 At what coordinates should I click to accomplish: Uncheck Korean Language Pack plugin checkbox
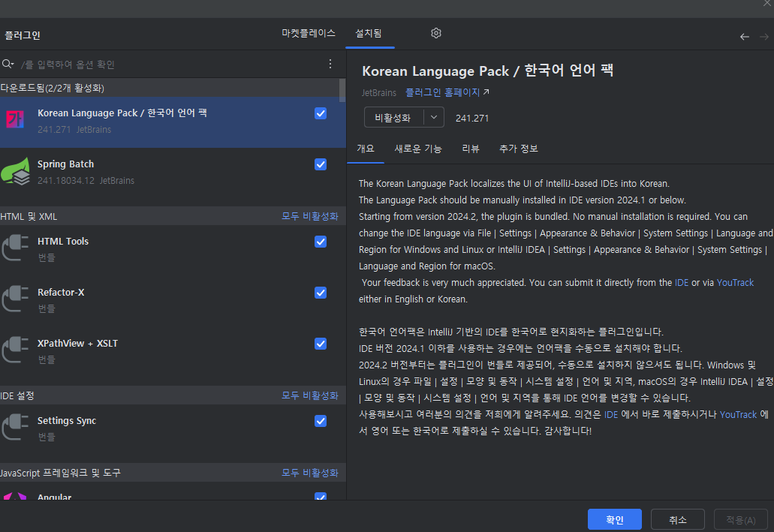click(x=321, y=113)
